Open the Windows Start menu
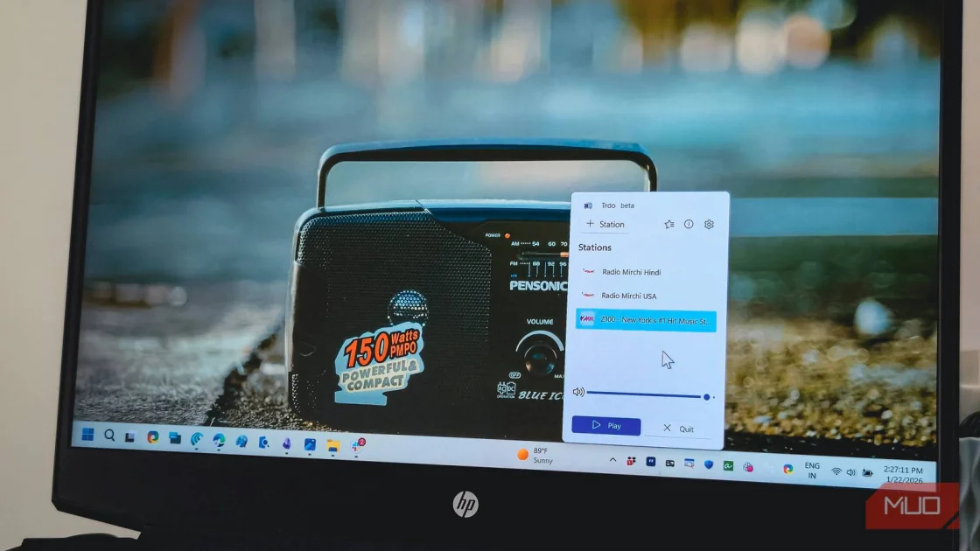 click(87, 434)
